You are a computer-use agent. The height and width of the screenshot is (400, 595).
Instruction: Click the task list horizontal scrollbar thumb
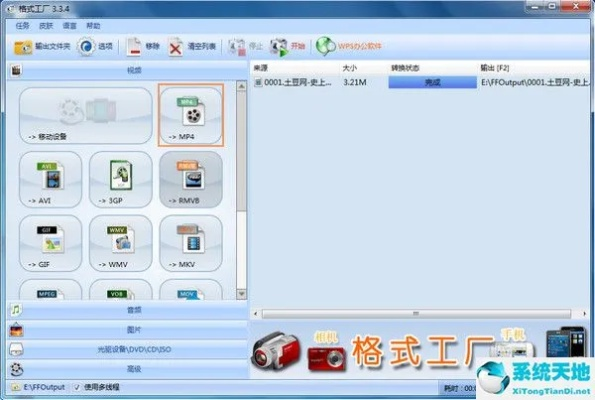point(416,314)
